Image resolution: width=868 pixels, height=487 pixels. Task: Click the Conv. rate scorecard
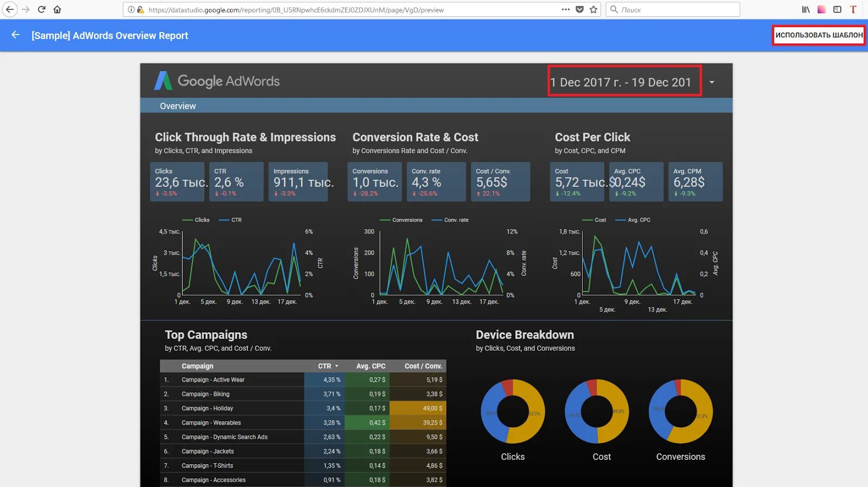(x=436, y=182)
